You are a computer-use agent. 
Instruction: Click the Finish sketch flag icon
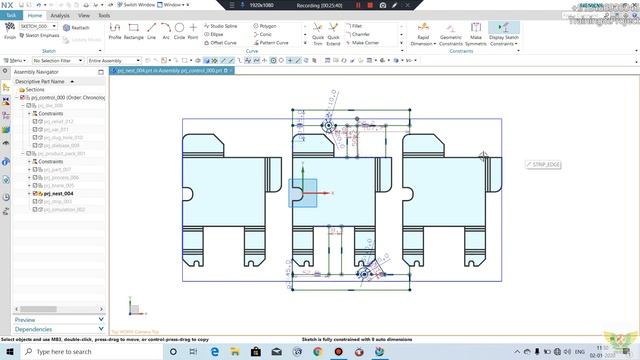tap(10, 28)
